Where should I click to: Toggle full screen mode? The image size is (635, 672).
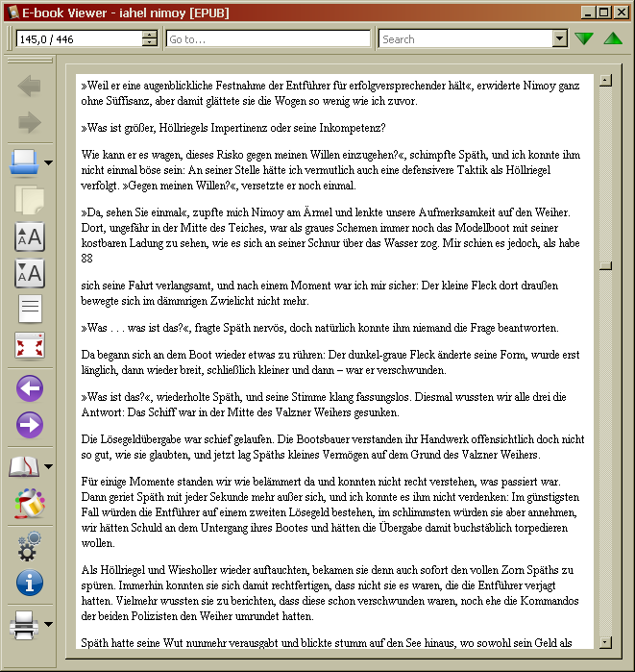30,346
